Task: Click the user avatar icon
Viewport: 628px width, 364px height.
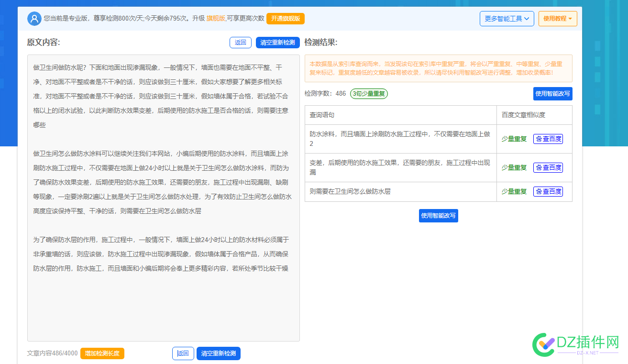Action: click(34, 19)
